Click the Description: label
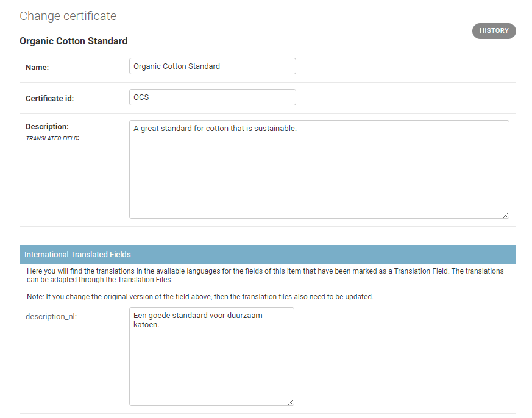Image resolution: width=532 pixels, height=418 pixels. 47,127
